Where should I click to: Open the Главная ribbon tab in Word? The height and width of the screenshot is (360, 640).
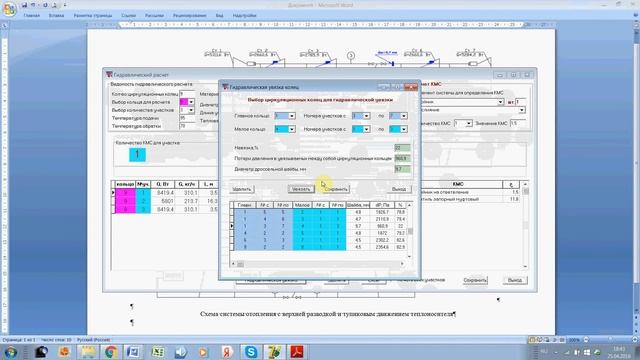click(31, 16)
